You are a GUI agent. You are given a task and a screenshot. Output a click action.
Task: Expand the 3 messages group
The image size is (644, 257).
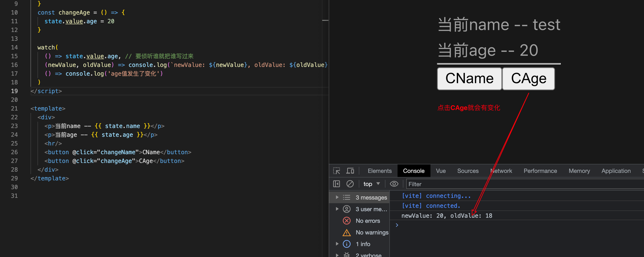point(337,197)
